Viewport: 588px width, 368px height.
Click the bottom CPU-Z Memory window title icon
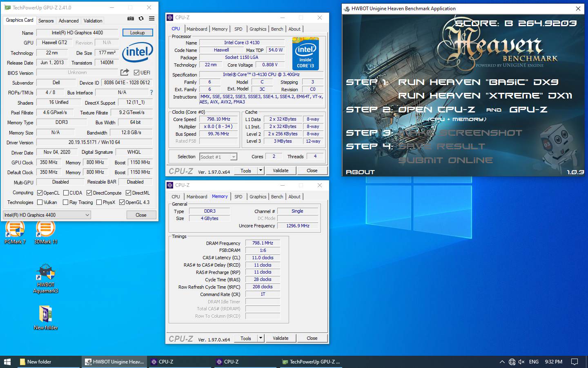click(x=170, y=185)
